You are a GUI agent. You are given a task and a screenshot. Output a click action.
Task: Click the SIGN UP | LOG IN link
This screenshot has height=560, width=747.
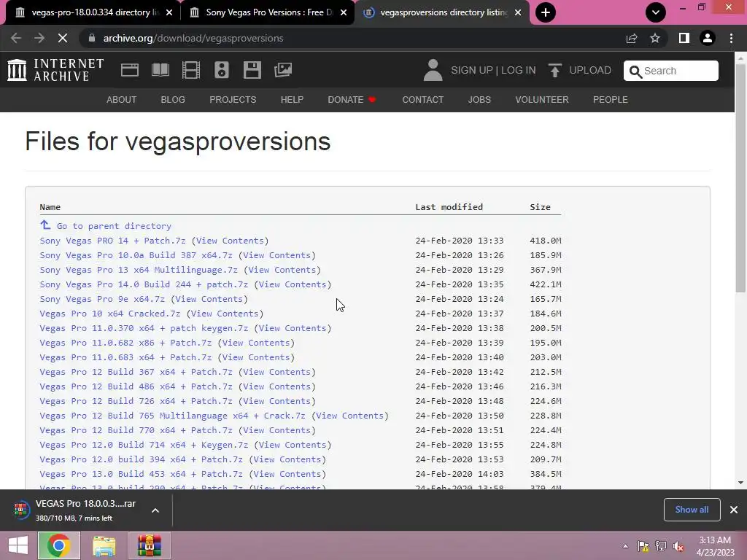493,70
